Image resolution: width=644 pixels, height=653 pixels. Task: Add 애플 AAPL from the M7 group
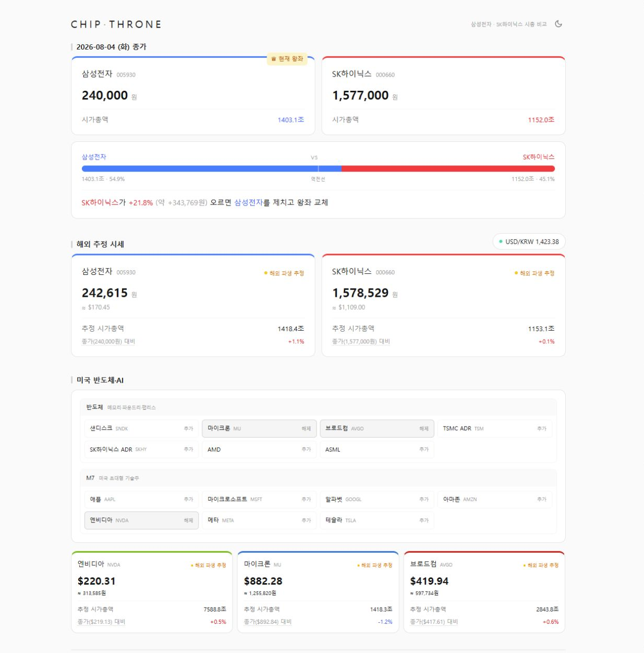tap(141, 500)
